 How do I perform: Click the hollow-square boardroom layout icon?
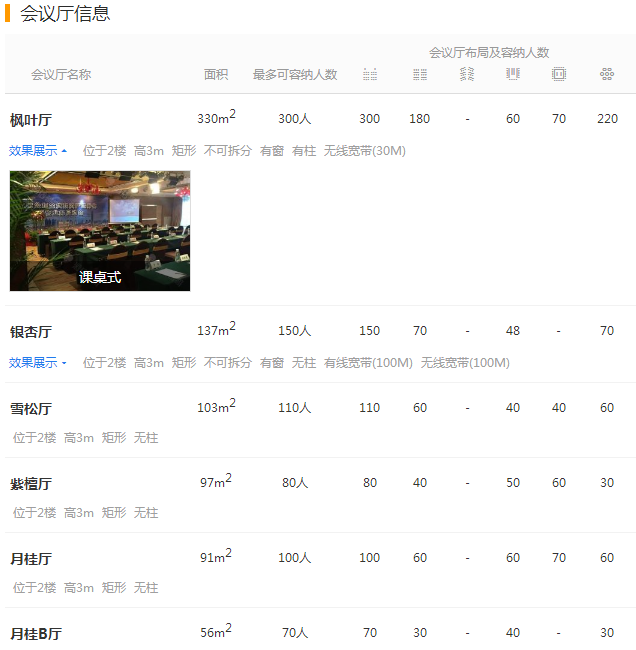pos(559,75)
